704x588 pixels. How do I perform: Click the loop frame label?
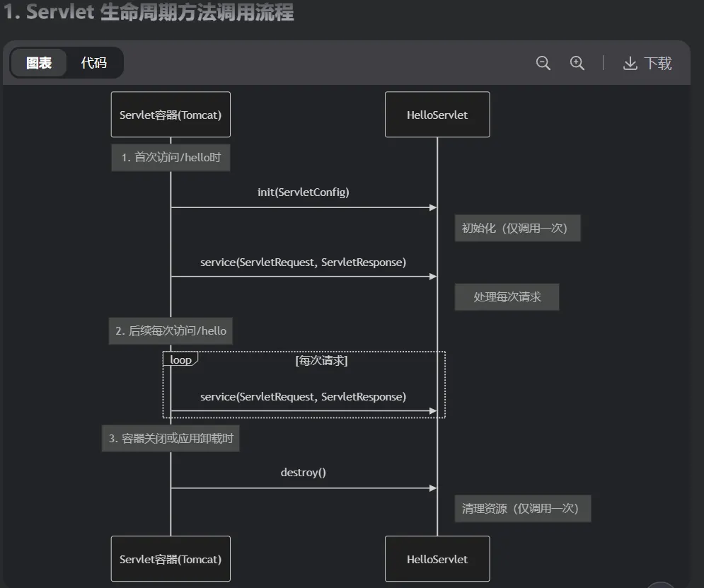[x=180, y=359]
